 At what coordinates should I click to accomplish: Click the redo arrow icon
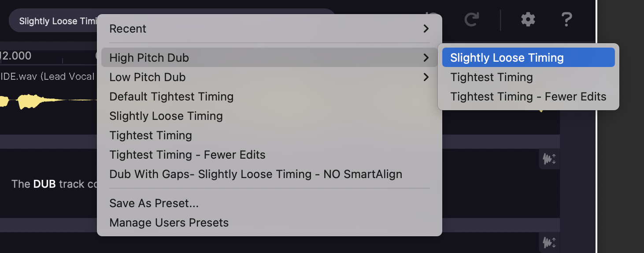point(472,19)
